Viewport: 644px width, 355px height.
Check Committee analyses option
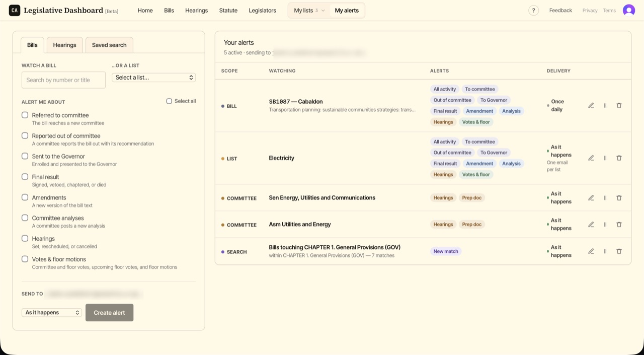pyautogui.click(x=25, y=218)
